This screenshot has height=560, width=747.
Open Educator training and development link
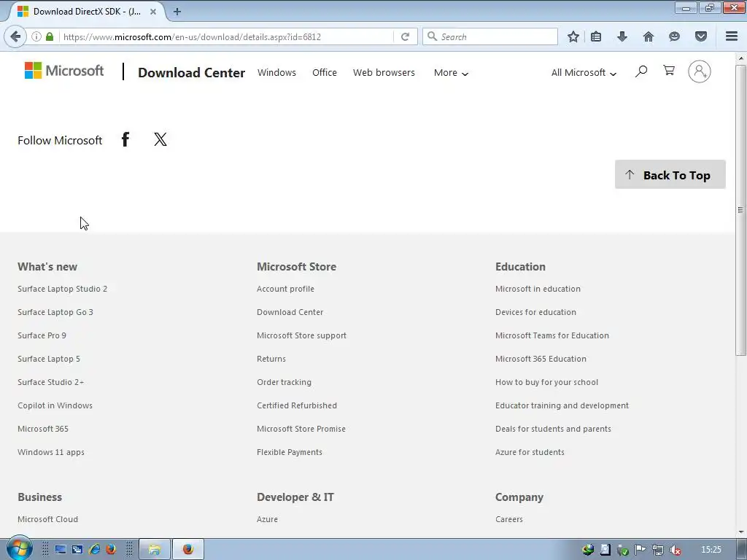coord(562,405)
